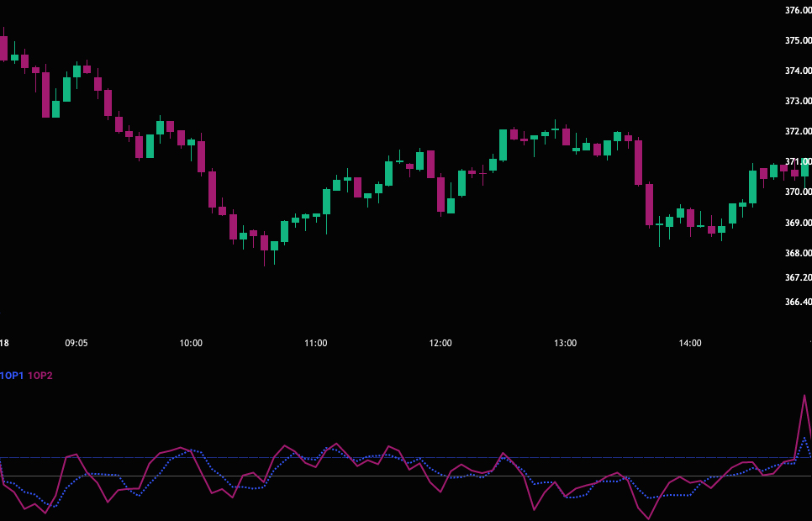Viewport: 812px width, 521px height.
Task: Select the 370.00 price label
Action: [x=798, y=192]
